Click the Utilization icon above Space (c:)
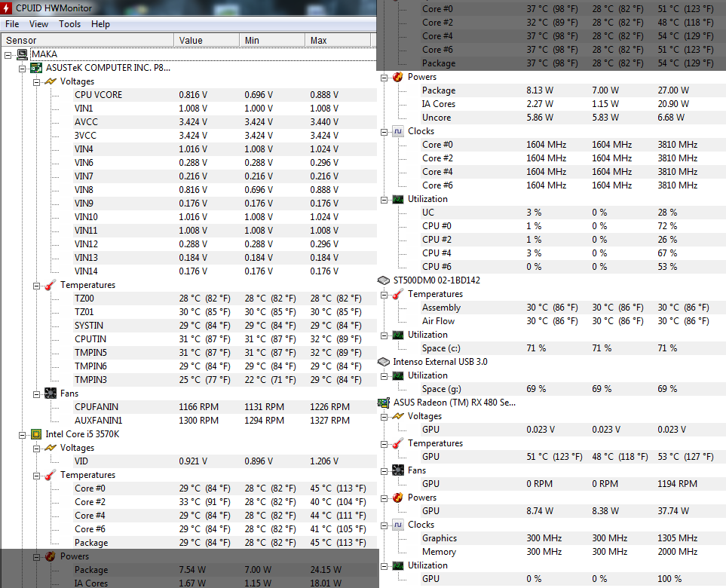This screenshot has height=588, width=726. click(398, 335)
